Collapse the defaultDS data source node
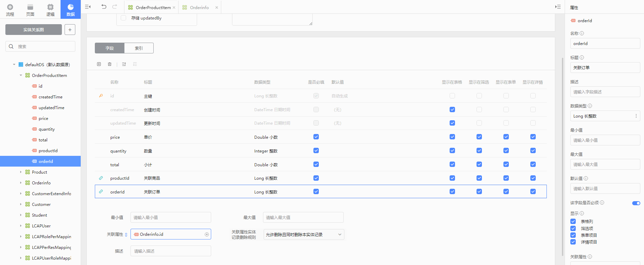Image resolution: width=644 pixels, height=265 pixels. (x=14, y=64)
